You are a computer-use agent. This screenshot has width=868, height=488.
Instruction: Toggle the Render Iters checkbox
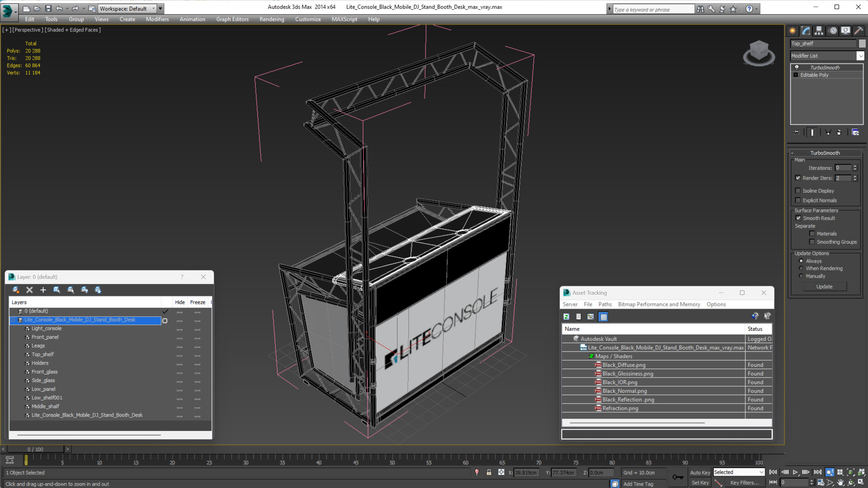click(x=798, y=178)
